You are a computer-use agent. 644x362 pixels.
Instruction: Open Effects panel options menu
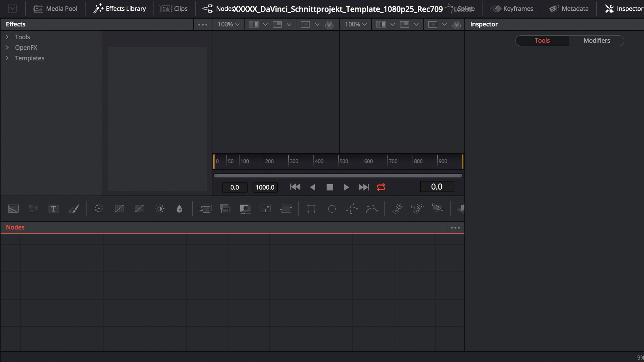coord(203,25)
